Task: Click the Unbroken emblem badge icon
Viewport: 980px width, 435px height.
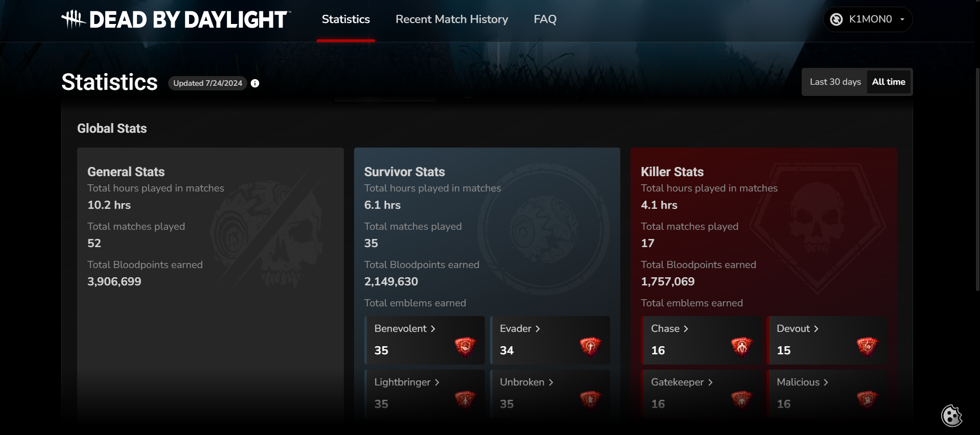Action: pos(591,400)
